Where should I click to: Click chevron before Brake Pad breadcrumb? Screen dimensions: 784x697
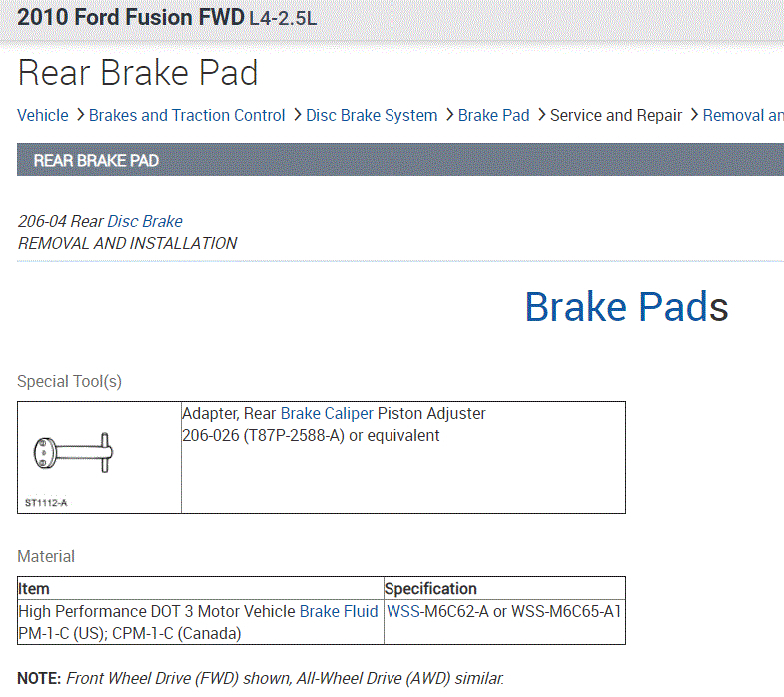pos(449,115)
